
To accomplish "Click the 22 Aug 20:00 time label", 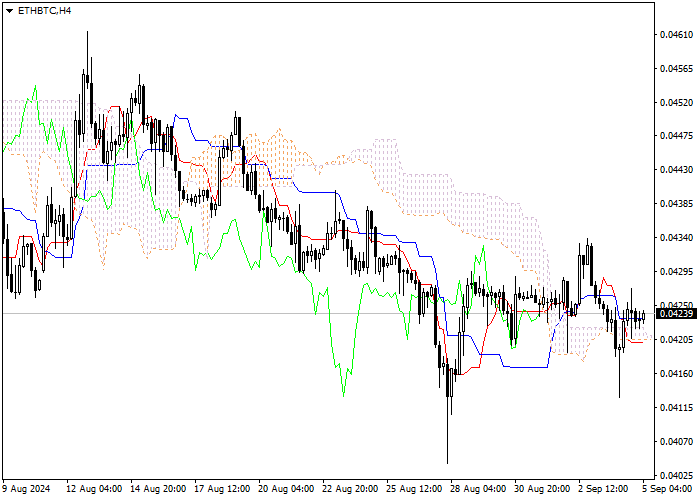I will 351,489.
